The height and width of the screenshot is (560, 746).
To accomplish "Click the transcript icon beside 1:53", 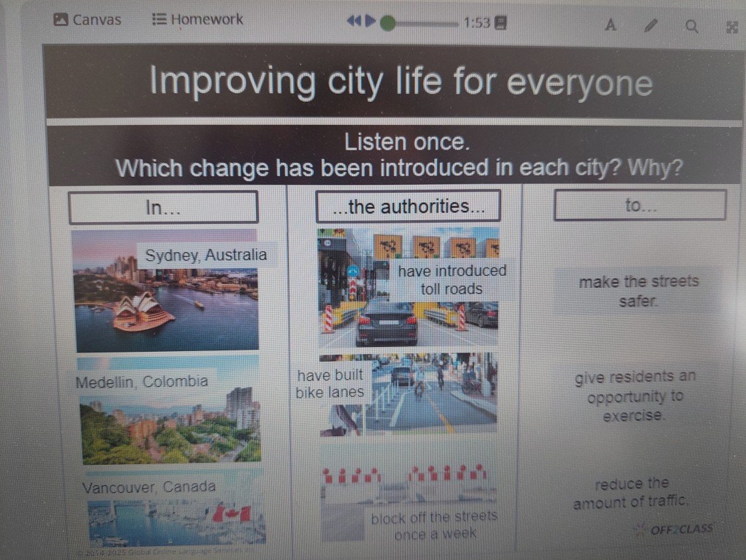I will pyautogui.click(x=501, y=23).
